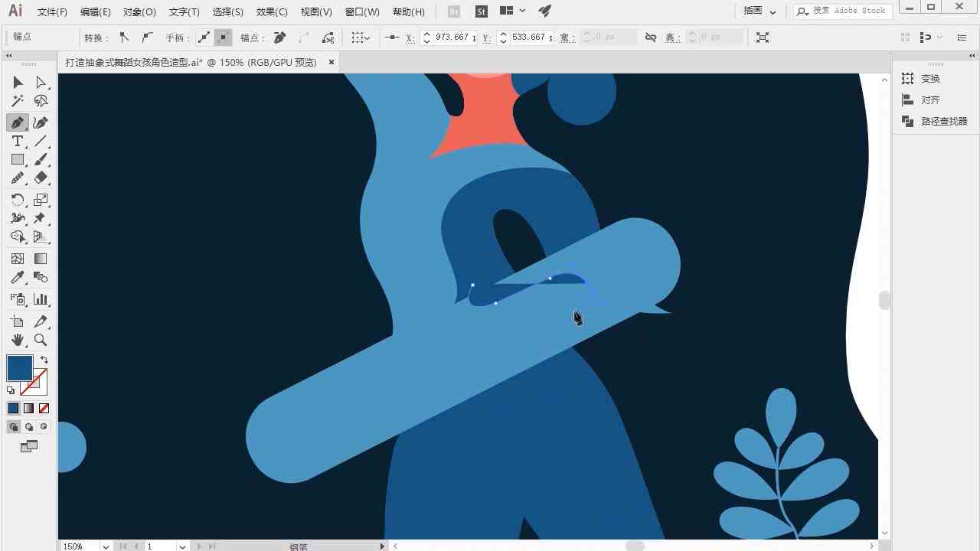Select the Direct Selection (white arrow) tool
This screenshot has height=551, width=980.
[x=41, y=82]
